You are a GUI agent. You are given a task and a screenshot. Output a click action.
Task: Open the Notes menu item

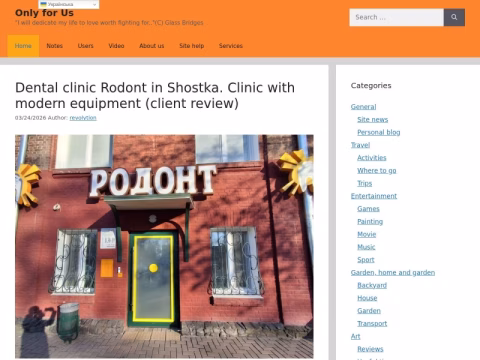54,46
